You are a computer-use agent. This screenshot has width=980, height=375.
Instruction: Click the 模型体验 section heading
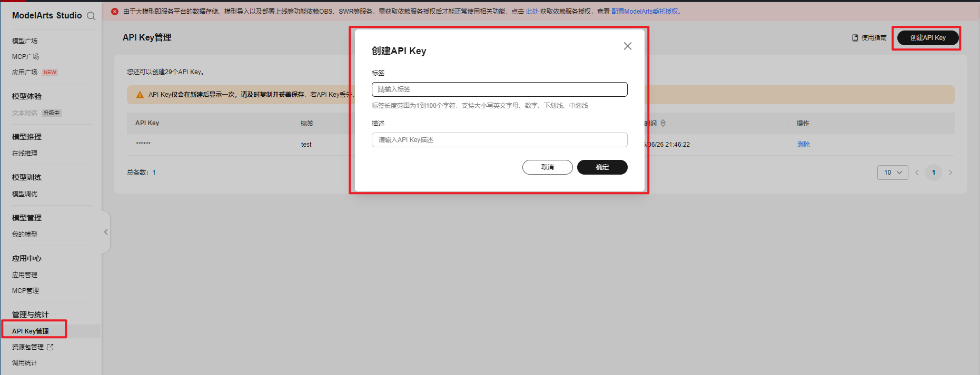pyautogui.click(x=27, y=97)
